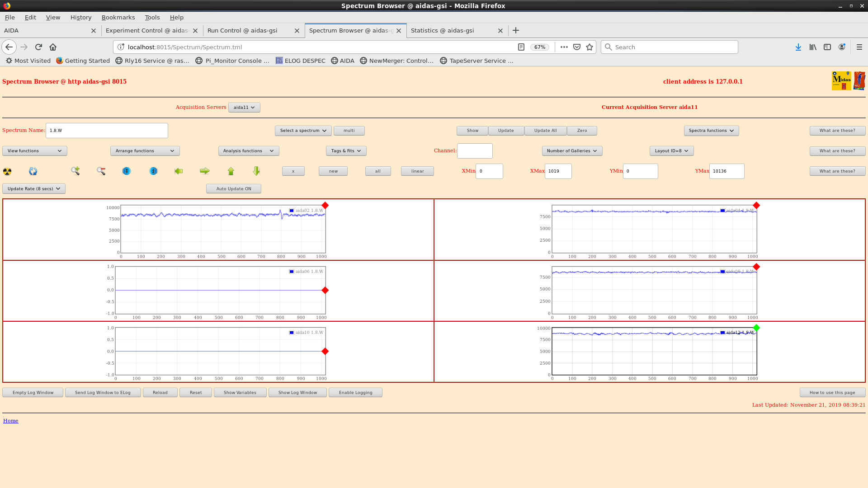Click the radiation hazard icon

pyautogui.click(x=7, y=171)
